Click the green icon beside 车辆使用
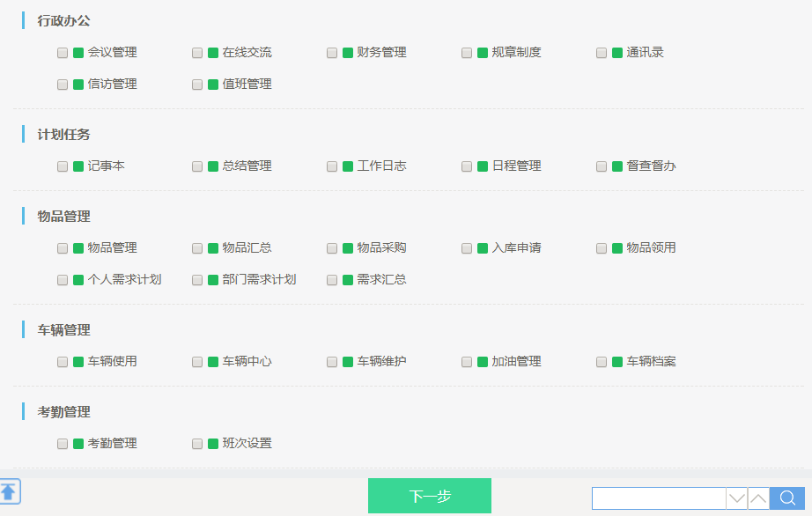This screenshot has height=516, width=812. point(78,362)
